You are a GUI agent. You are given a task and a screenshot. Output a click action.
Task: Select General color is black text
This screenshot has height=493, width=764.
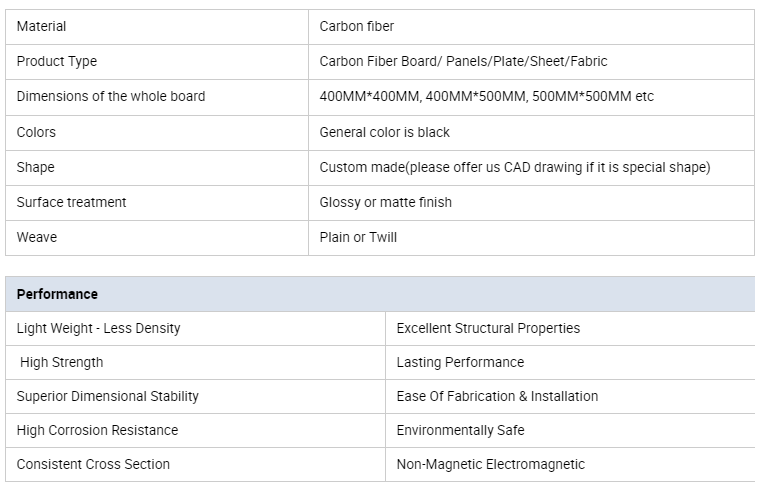click(x=384, y=132)
